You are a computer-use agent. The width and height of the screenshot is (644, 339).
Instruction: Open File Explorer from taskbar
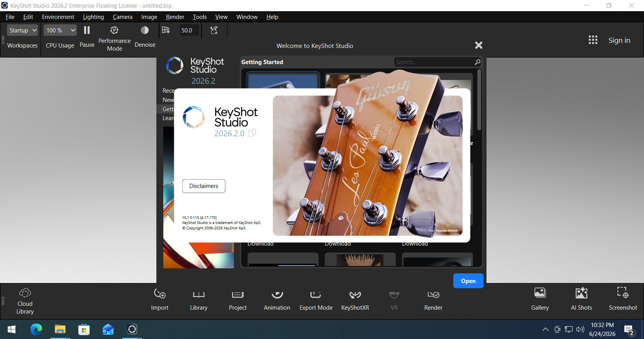click(x=60, y=329)
